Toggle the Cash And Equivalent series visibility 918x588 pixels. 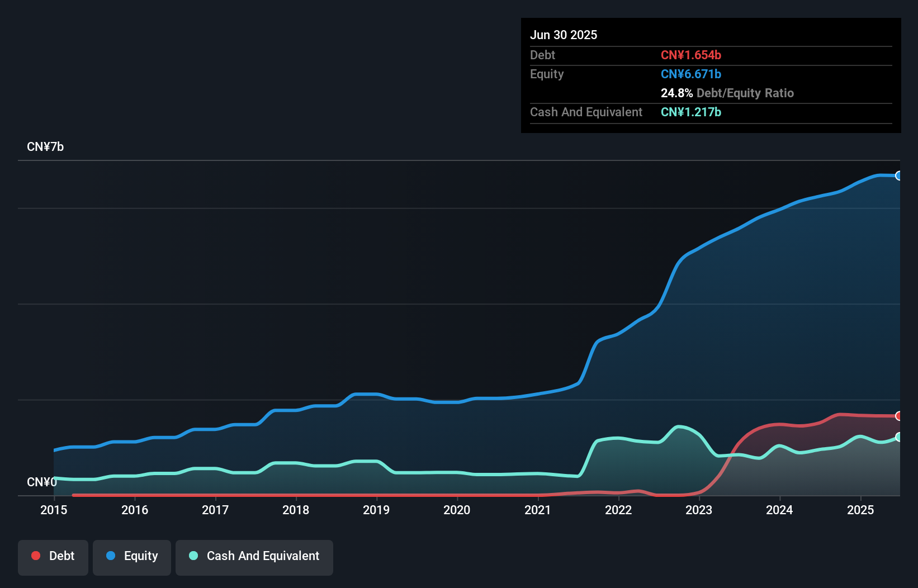[254, 556]
